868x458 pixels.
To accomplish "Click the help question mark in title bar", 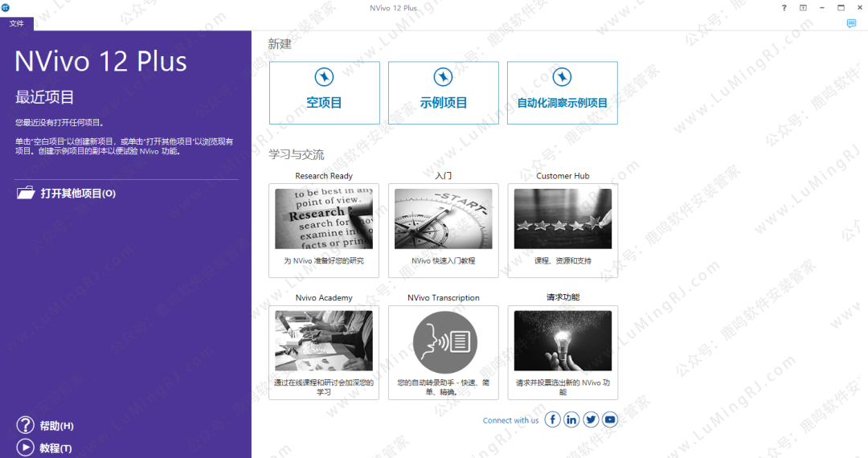I will (784, 8).
